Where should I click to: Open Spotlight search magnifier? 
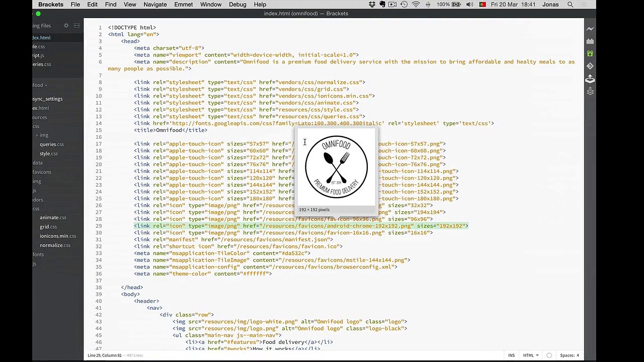pyautogui.click(x=571, y=5)
